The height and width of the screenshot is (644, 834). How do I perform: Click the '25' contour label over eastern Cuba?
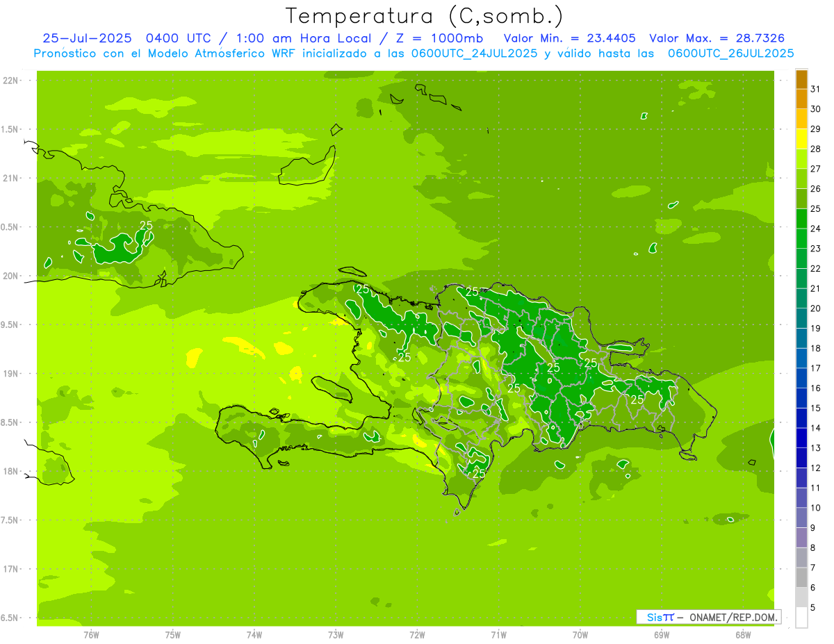pyautogui.click(x=146, y=225)
